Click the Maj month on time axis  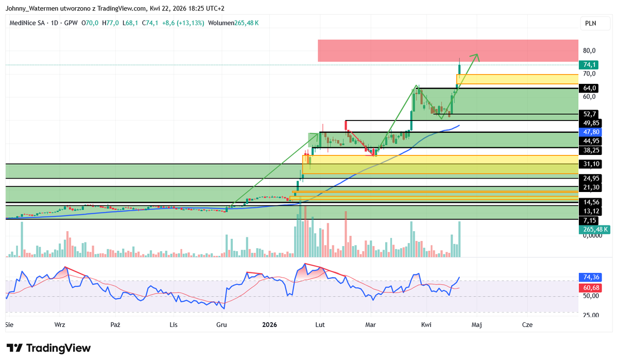click(x=476, y=325)
